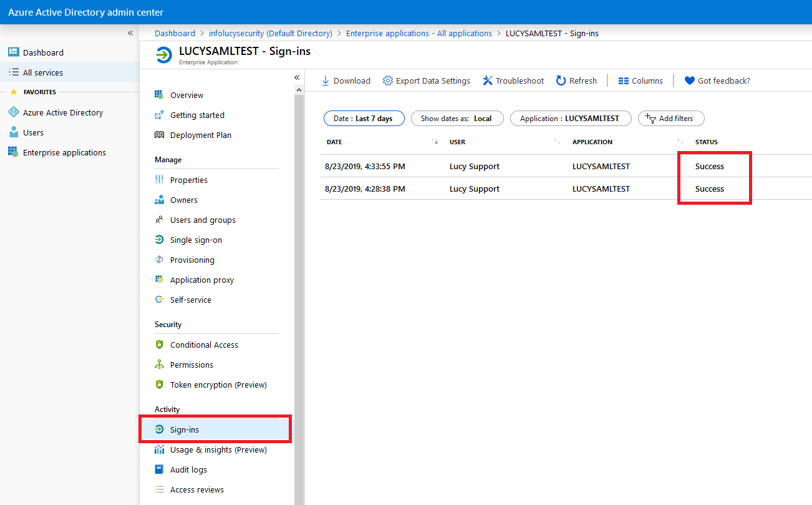This screenshot has width=812, height=505.
Task: Click the All services item in sidebar
Action: [x=69, y=72]
